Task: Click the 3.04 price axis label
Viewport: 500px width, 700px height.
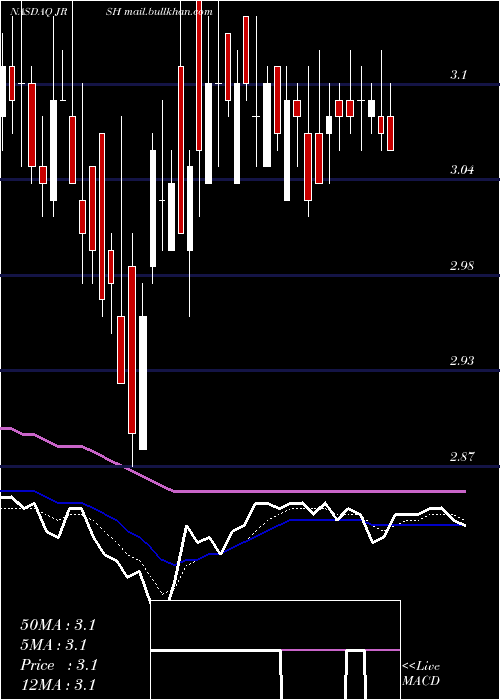Action: pyautogui.click(x=462, y=170)
